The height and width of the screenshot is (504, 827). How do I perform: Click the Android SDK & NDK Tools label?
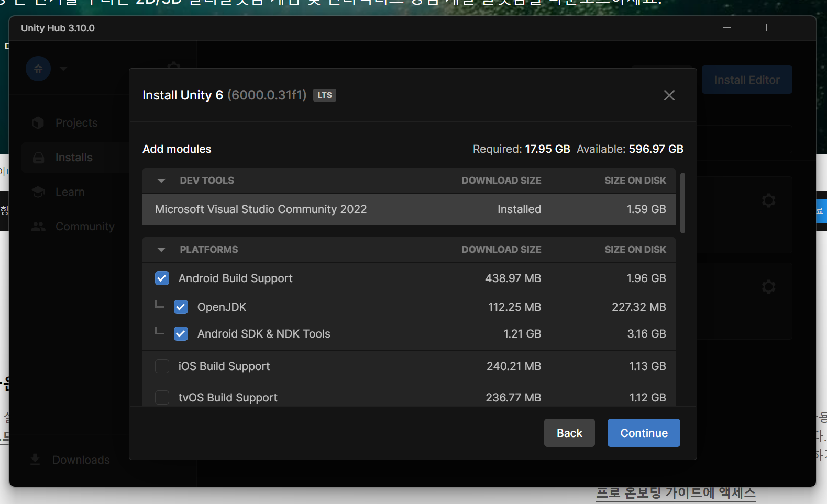tap(263, 334)
